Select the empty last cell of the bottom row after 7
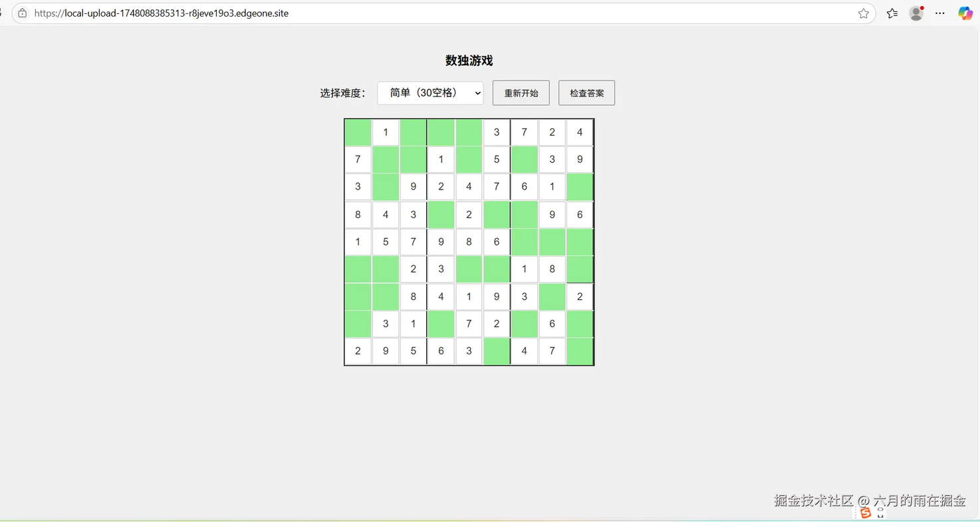The image size is (980, 522). coord(580,351)
